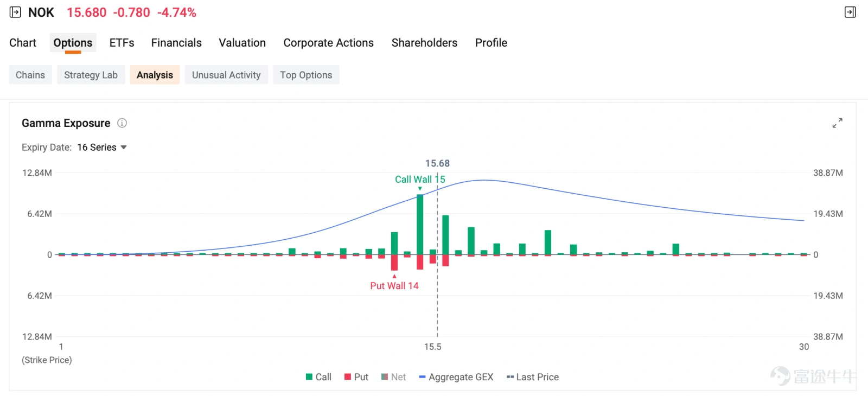Toggle the Call series in the legend
The width and height of the screenshot is (868, 396).
[318, 377]
